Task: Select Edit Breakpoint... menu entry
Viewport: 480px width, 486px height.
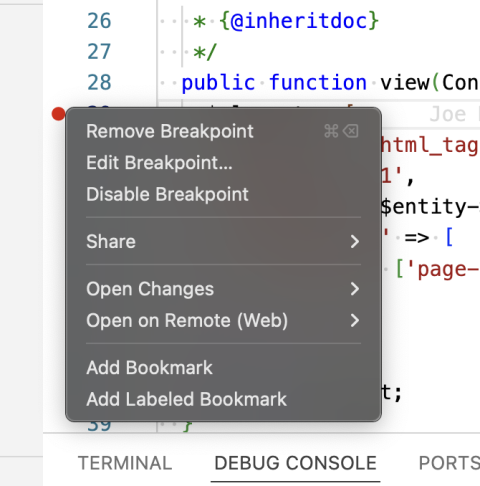Action: coord(223,163)
